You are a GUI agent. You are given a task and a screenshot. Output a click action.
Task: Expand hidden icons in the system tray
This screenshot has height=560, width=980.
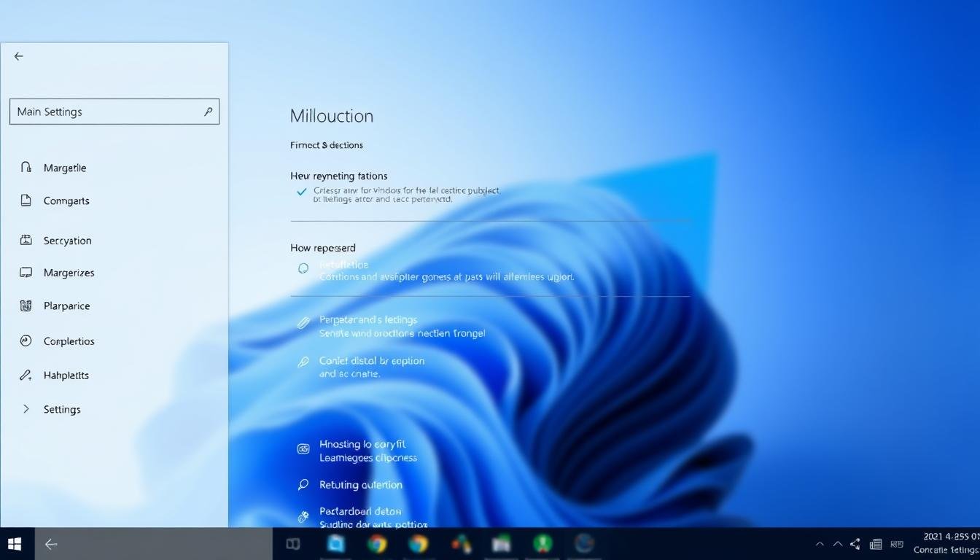pos(819,544)
